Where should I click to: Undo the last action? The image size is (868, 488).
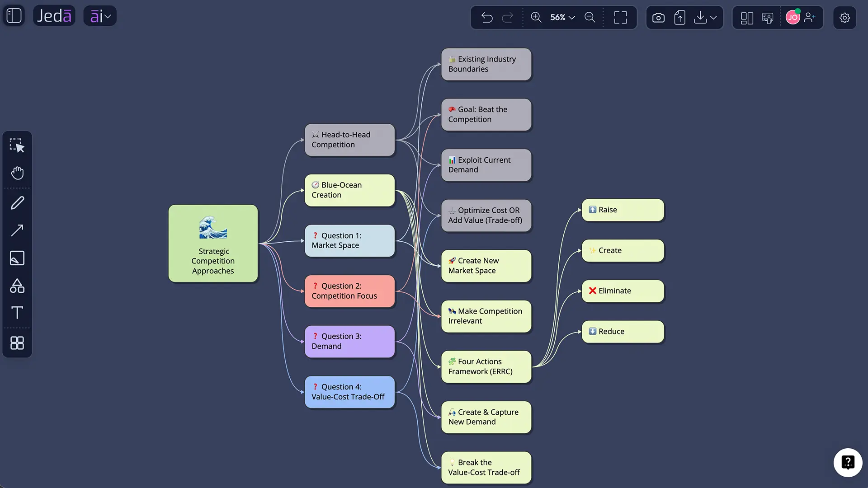[x=487, y=18]
